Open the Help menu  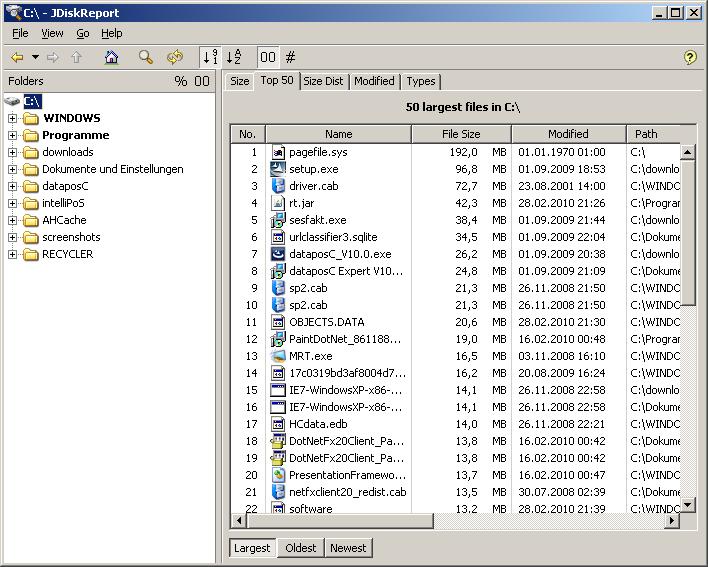[x=112, y=33]
